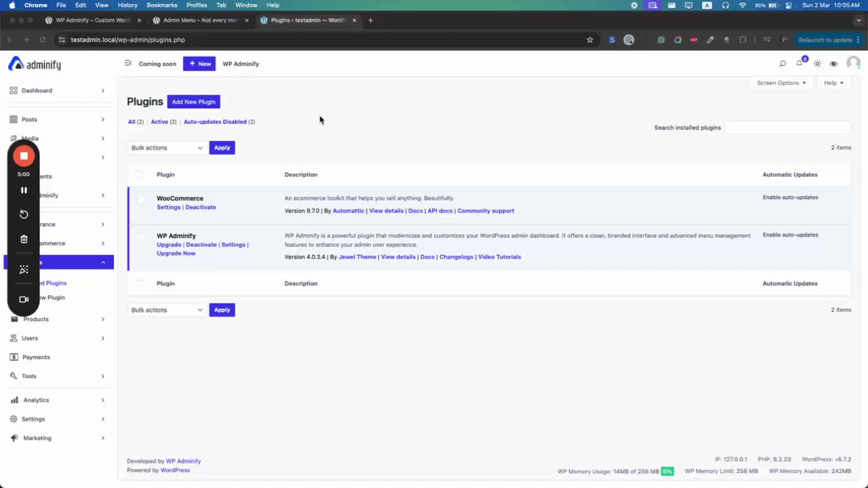Collapse the active Plugins menu chevron
868x488 pixels.
(x=103, y=262)
